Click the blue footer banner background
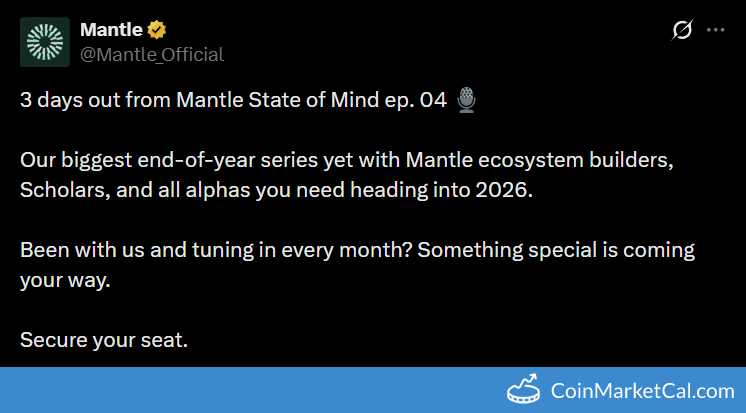Image resolution: width=746 pixels, height=413 pixels. click(x=250, y=390)
